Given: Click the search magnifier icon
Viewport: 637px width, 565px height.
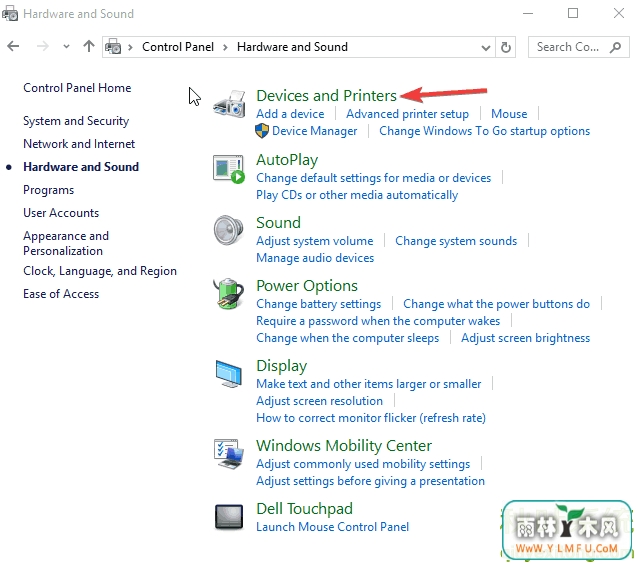Looking at the screenshot, I should (x=615, y=47).
